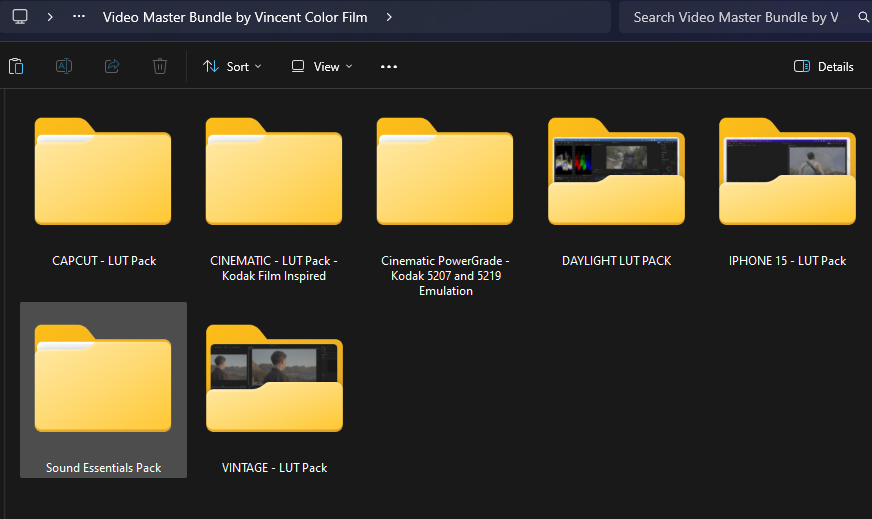Expand chevron after Video Master Bundle breadcrumb
Viewport: 872px width, 519px height.
[x=389, y=17]
